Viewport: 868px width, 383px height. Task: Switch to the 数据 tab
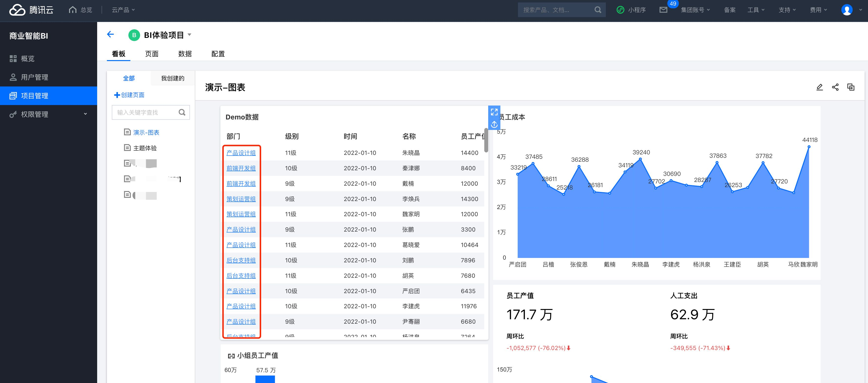pos(185,54)
